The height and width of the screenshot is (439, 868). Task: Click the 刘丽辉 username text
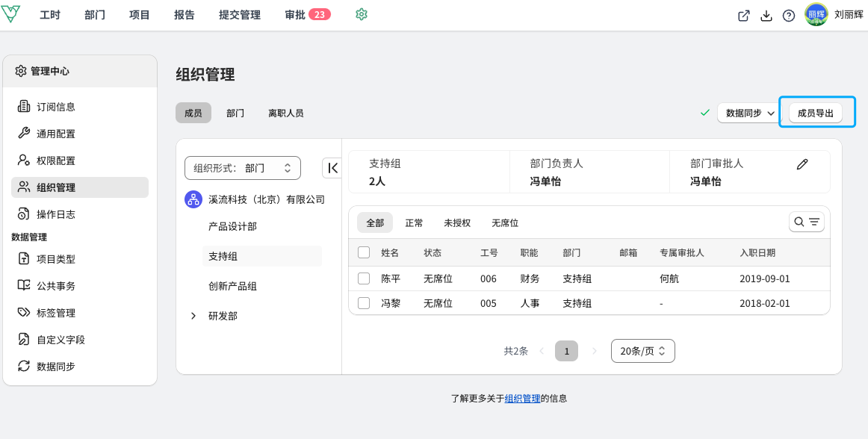849,15
